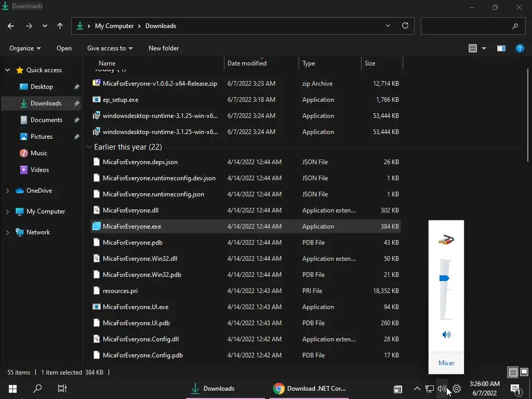The height and width of the screenshot is (399, 532).
Task: Open Music in the sidebar
Action: (x=38, y=153)
